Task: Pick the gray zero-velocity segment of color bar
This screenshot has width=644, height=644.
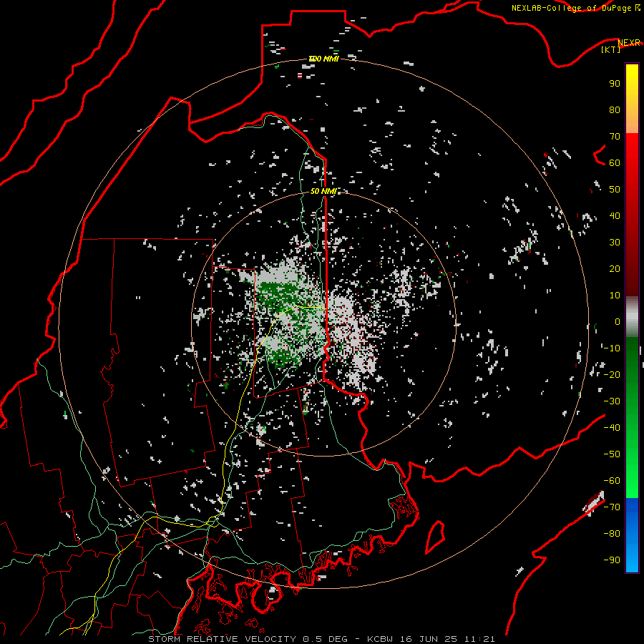Action: (x=632, y=317)
